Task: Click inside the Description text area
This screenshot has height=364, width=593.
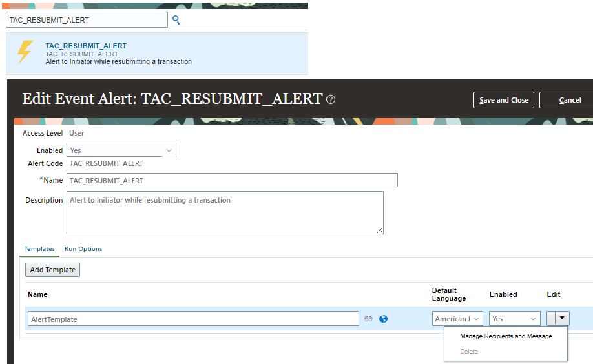Action: point(225,212)
